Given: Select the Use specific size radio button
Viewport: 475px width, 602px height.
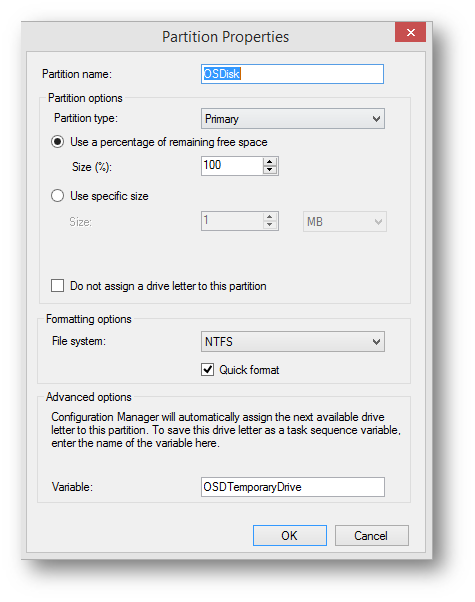Looking at the screenshot, I should point(58,196).
